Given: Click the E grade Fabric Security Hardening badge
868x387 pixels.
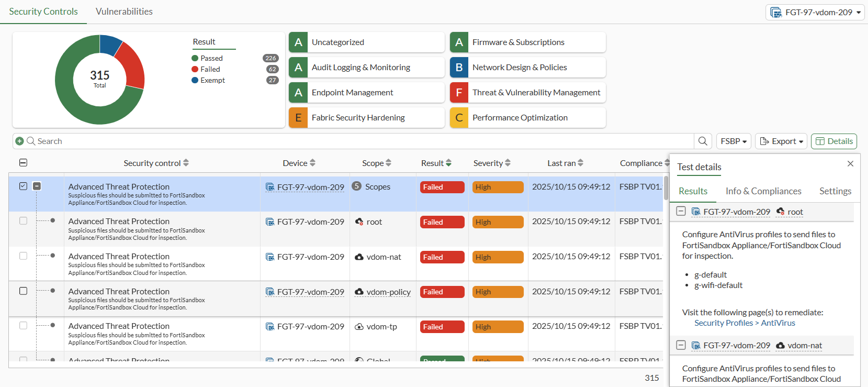Looking at the screenshot, I should point(298,118).
